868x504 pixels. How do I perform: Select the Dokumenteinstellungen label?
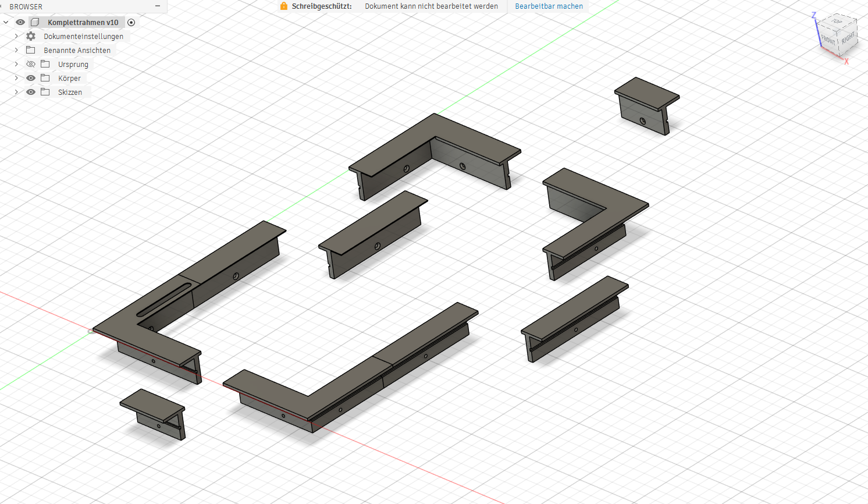tap(83, 36)
